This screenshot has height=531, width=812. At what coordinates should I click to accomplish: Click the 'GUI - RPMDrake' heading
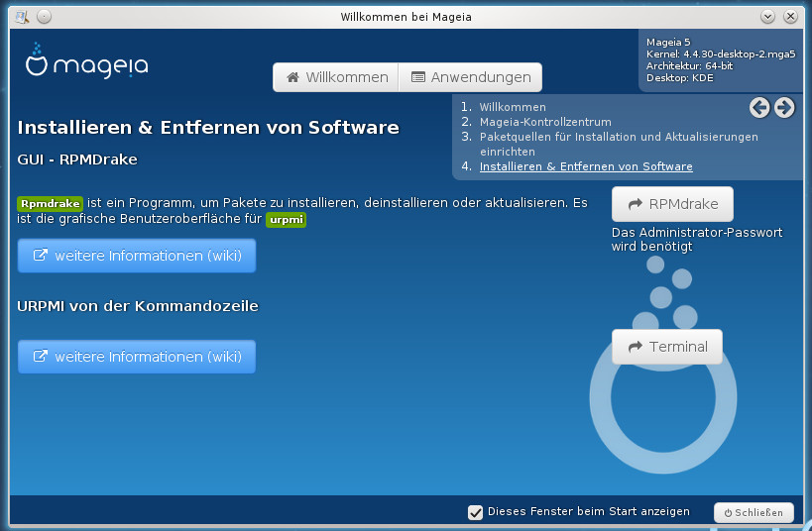point(77,159)
